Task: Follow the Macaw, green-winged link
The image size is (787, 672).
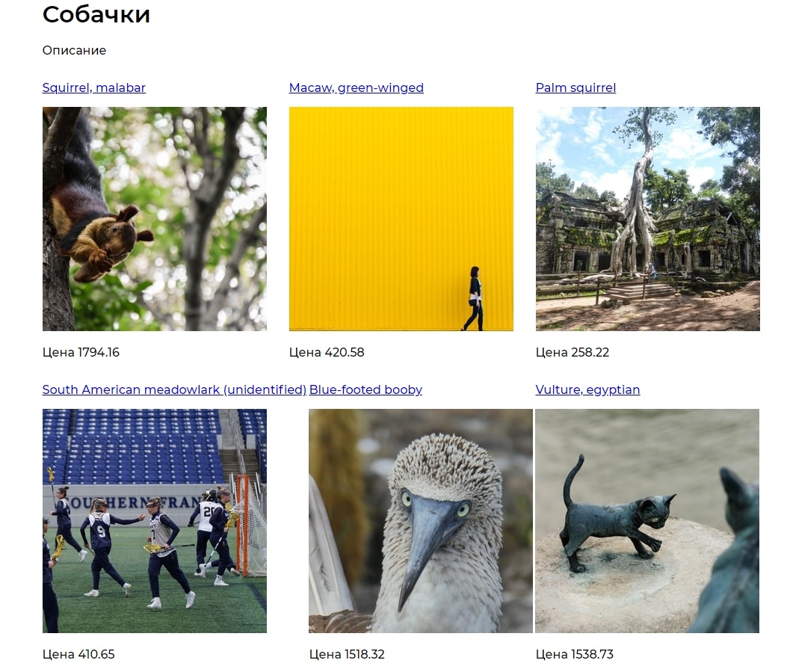Action: coord(357,87)
